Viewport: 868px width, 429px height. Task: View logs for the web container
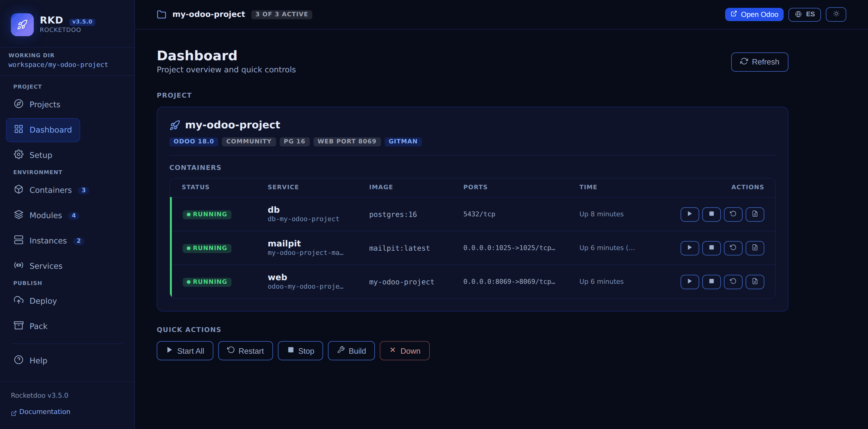pyautogui.click(x=755, y=281)
